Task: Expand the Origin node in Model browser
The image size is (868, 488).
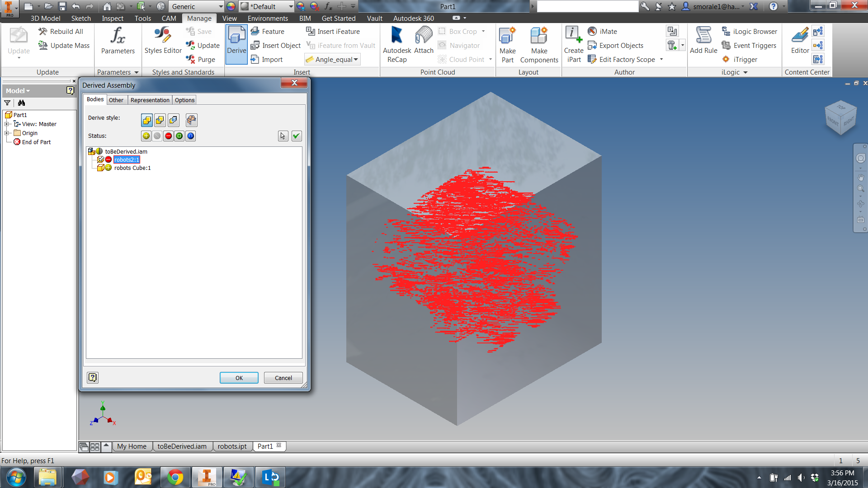Action: click(x=7, y=133)
